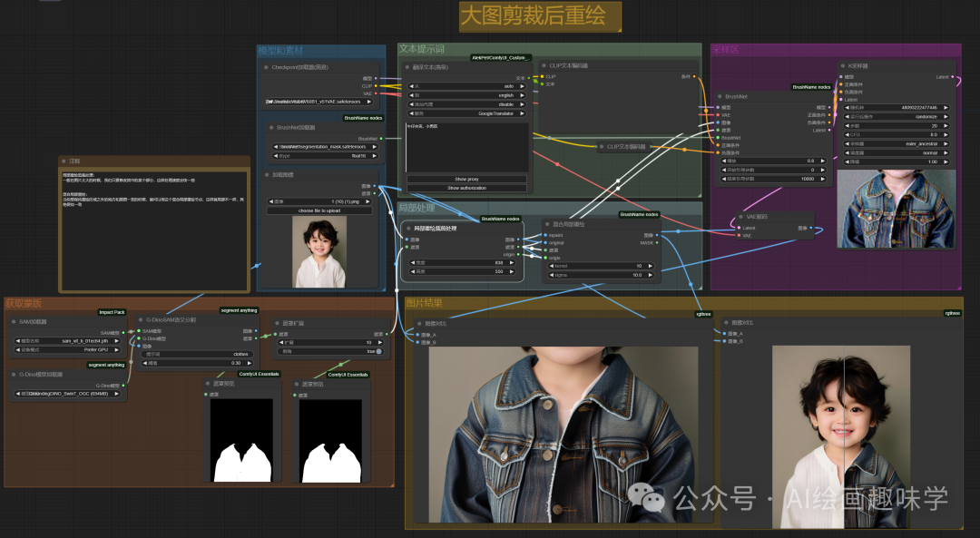This screenshot has width=980, height=538.
Task: Open the dtype float16 combo
Action: (325, 155)
